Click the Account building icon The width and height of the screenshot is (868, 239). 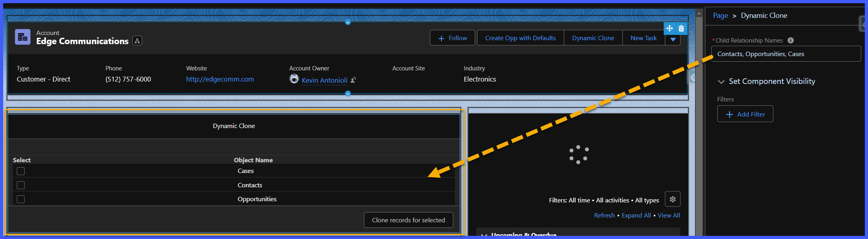point(23,37)
